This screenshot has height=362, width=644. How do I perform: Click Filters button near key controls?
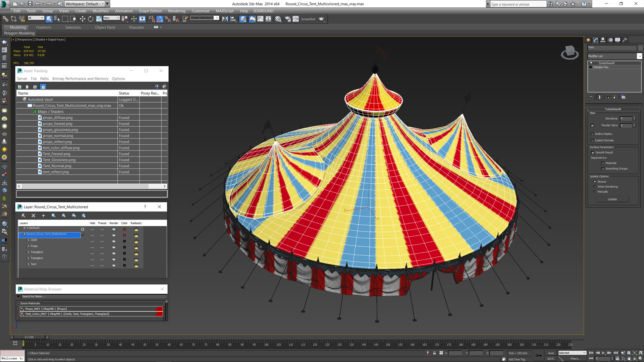point(575,359)
